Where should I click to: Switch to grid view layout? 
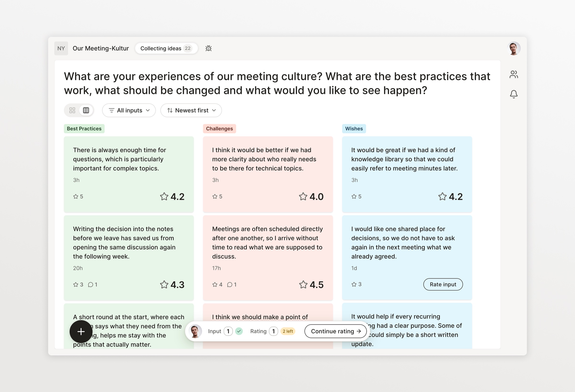click(72, 110)
